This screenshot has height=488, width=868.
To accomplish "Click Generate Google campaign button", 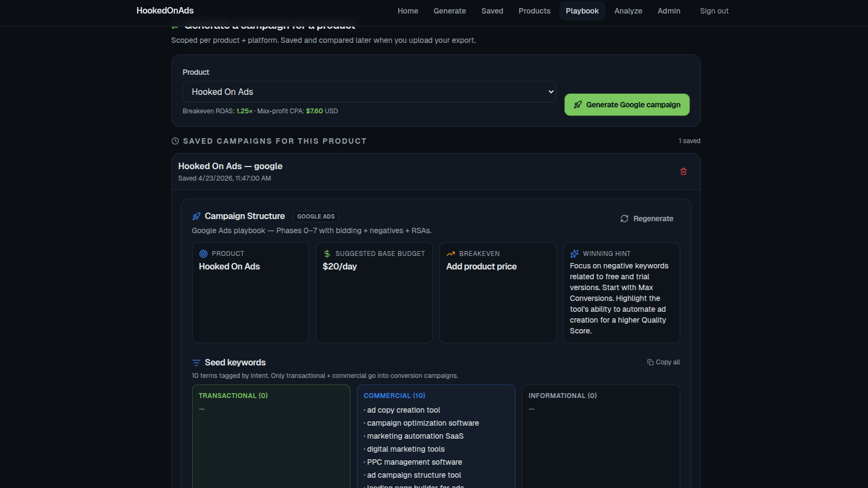I will (x=627, y=105).
